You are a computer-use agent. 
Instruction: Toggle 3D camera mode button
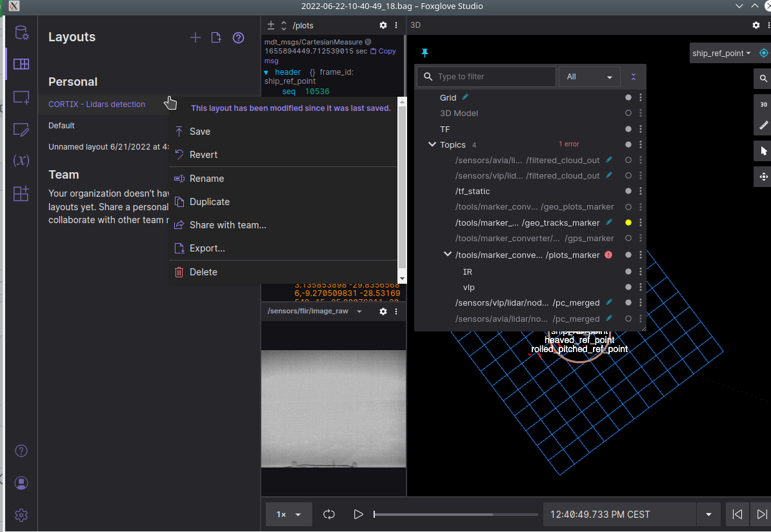[763, 104]
